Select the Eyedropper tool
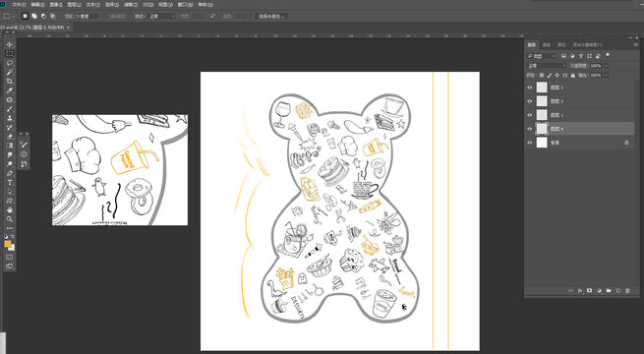Viewport: 644px width, 354px height. point(10,90)
